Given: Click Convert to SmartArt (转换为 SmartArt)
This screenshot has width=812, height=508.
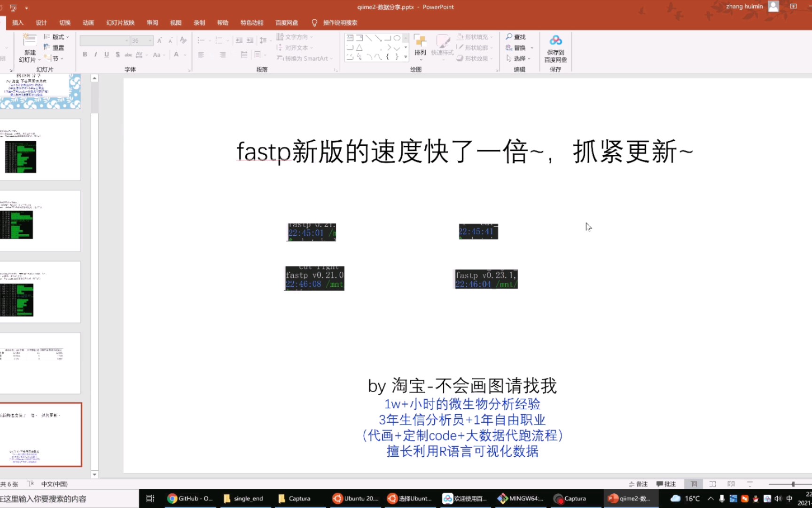Looking at the screenshot, I should pyautogui.click(x=304, y=58).
